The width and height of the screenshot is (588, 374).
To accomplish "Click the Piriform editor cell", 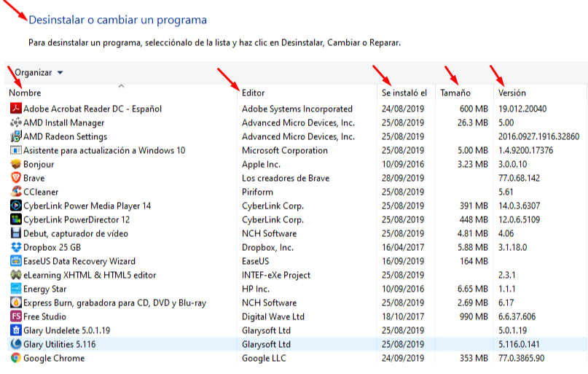I will pos(257,192).
